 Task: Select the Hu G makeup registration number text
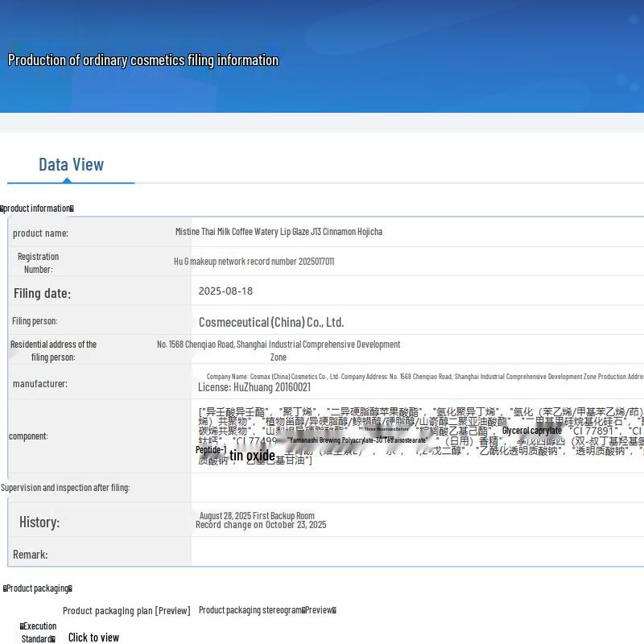point(254,262)
